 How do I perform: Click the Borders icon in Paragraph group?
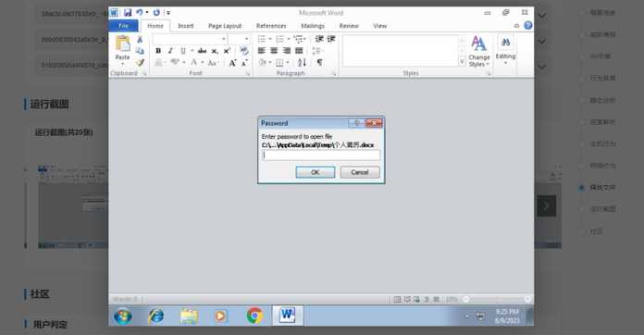tap(279, 63)
